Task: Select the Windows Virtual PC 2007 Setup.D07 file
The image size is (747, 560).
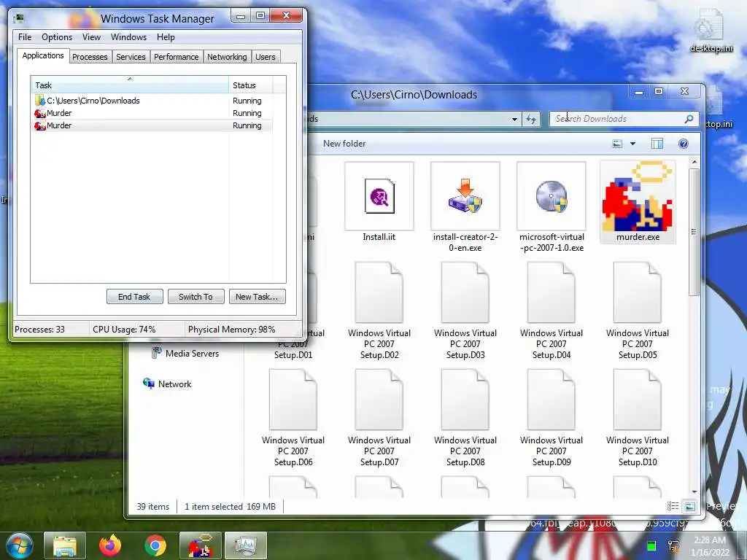Action: (x=379, y=418)
